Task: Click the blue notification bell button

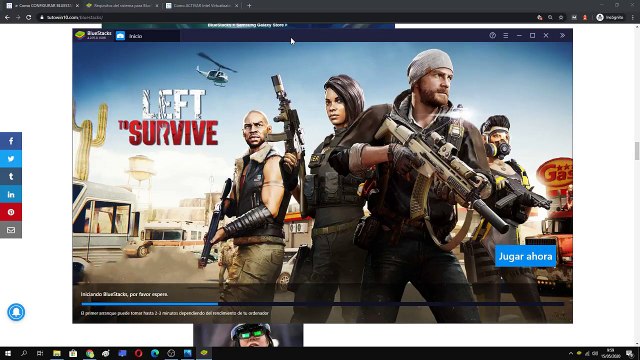Action: (16, 312)
